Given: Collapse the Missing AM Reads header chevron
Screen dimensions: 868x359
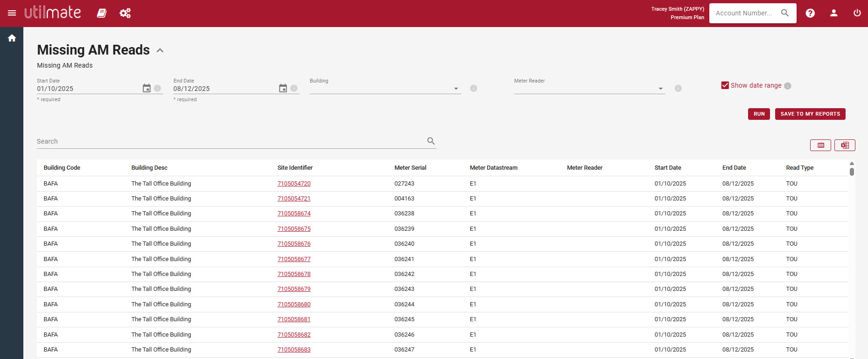Looking at the screenshot, I should pyautogui.click(x=160, y=50).
